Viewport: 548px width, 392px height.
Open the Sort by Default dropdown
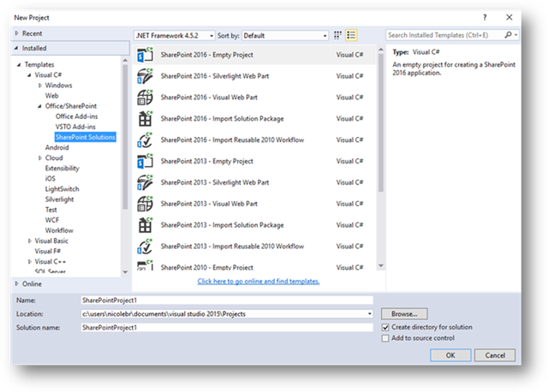point(285,36)
